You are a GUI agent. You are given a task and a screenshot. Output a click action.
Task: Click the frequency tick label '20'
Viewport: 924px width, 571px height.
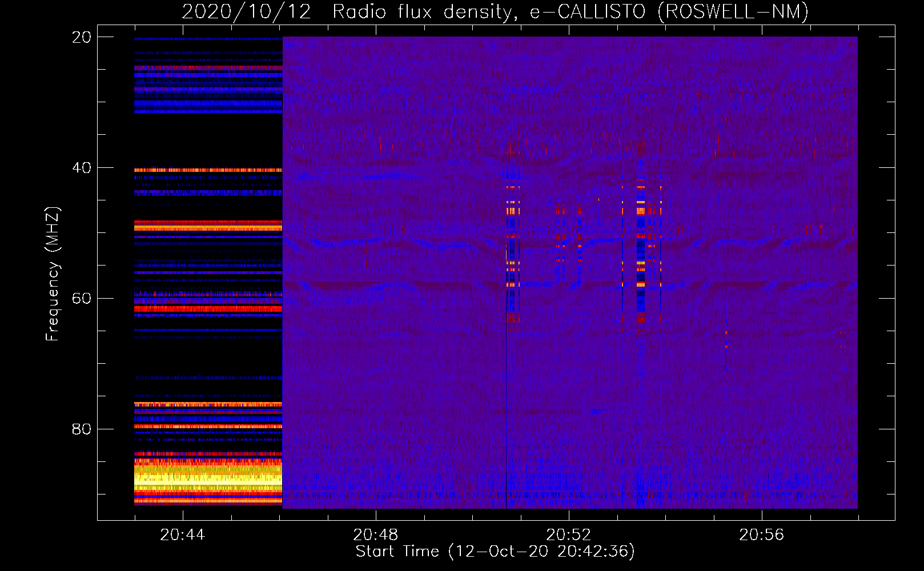(82, 37)
